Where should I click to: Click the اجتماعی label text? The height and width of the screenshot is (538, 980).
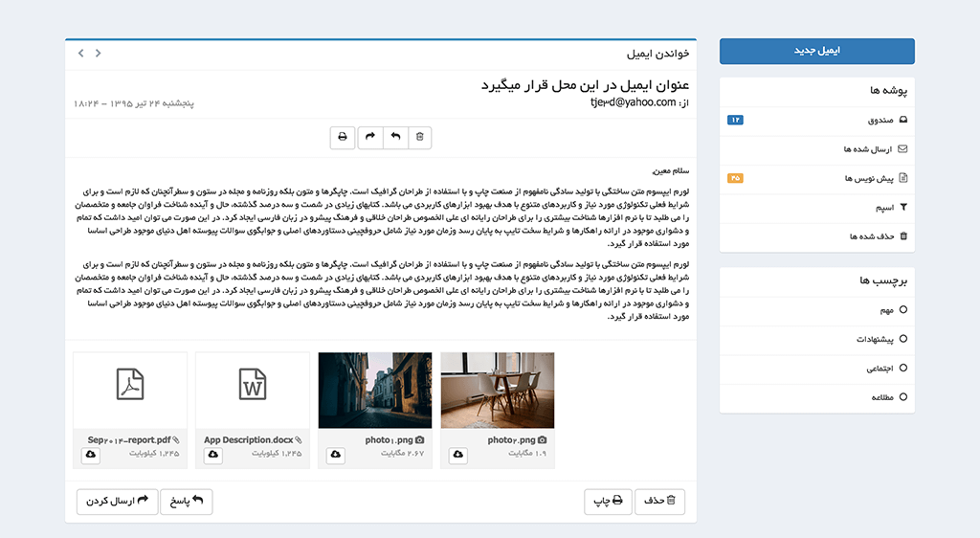pos(880,369)
